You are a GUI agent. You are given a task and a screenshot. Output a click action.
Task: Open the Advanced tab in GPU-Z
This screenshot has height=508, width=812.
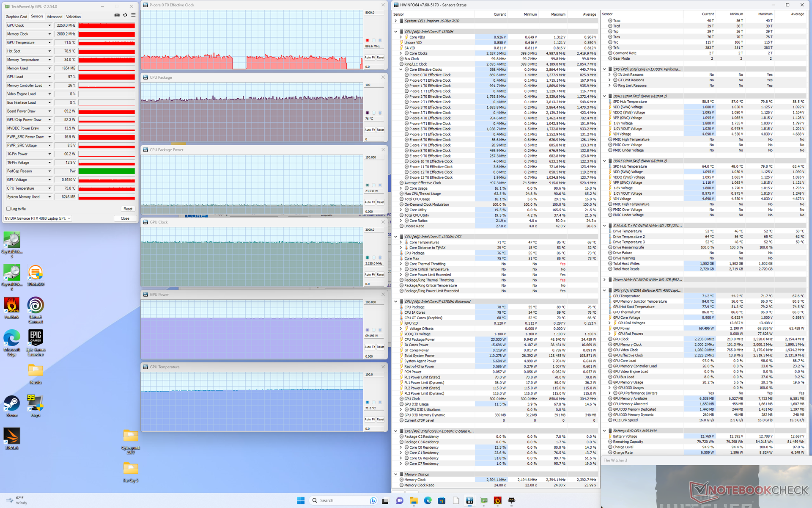tap(55, 17)
